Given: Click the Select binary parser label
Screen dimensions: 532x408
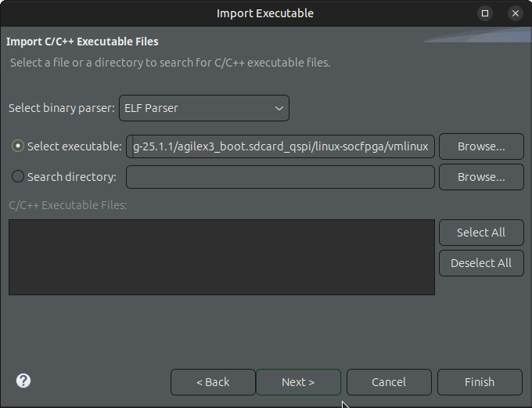Looking at the screenshot, I should tap(62, 108).
